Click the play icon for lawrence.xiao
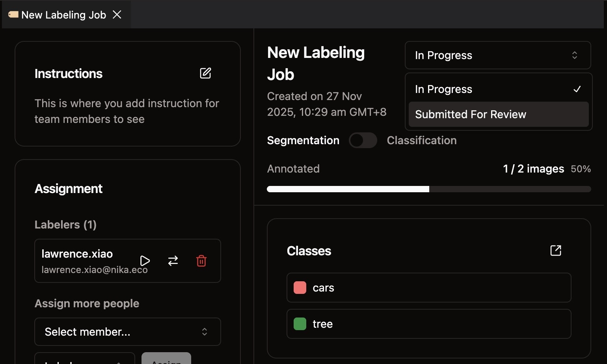This screenshot has height=364, width=607. 145,261
